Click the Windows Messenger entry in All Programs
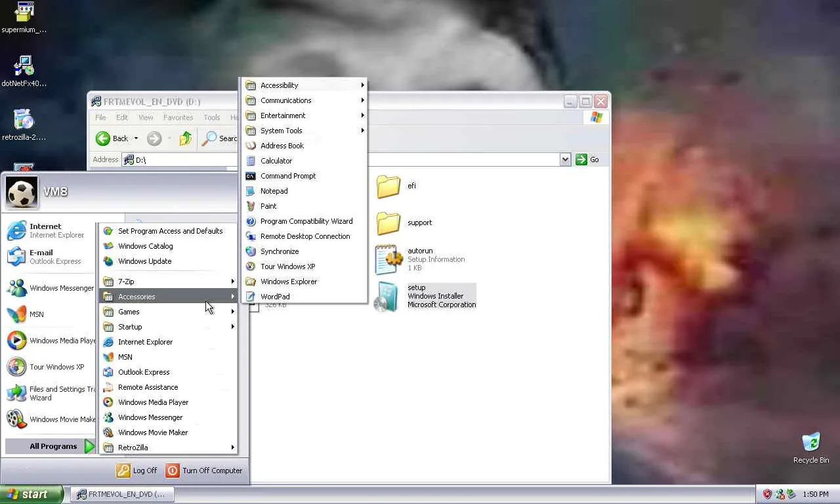The image size is (840, 504). [168, 417]
